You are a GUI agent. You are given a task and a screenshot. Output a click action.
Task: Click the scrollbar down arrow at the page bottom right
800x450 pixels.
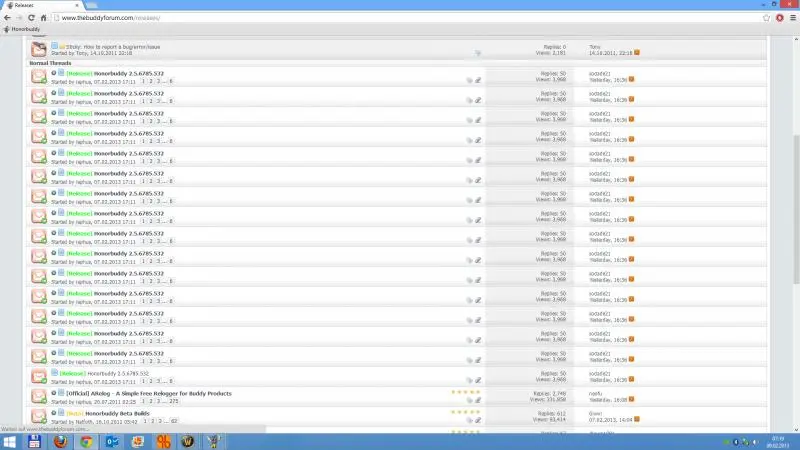796,430
